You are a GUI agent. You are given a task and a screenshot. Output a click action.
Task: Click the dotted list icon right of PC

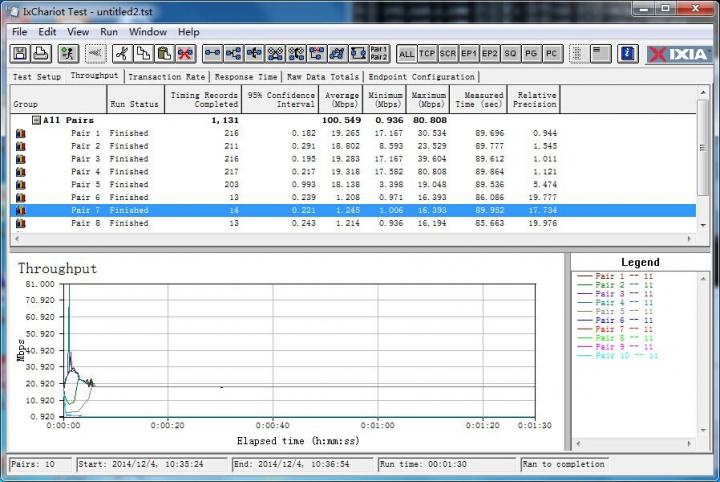[578, 54]
